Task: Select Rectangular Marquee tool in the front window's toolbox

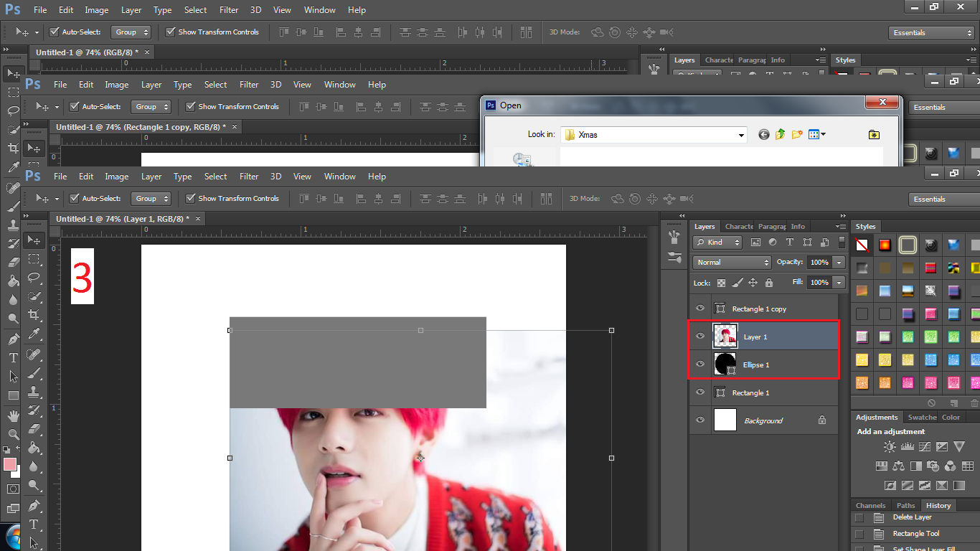Action: (33, 258)
